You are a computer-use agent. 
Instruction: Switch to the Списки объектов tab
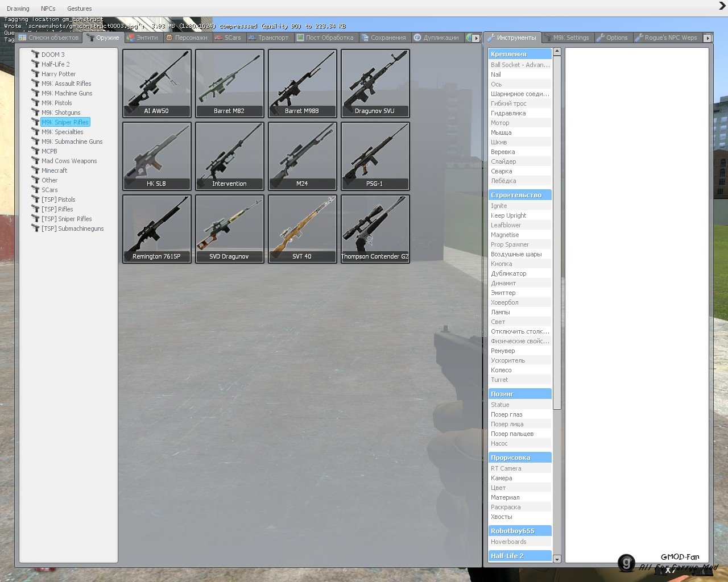click(x=49, y=38)
